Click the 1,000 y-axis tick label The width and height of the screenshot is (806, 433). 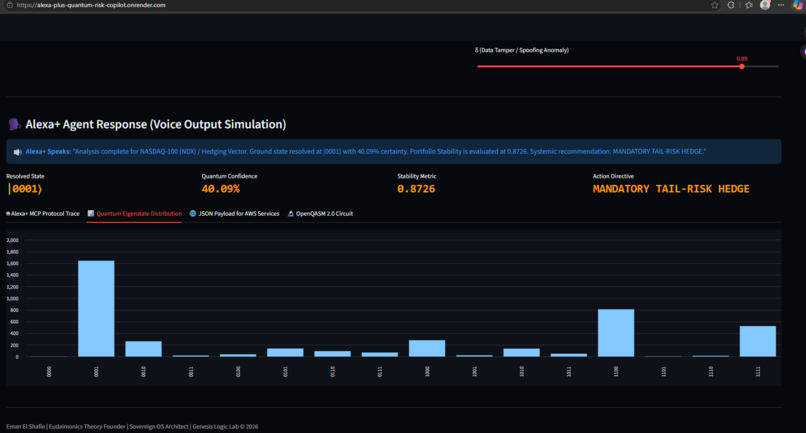(12, 298)
